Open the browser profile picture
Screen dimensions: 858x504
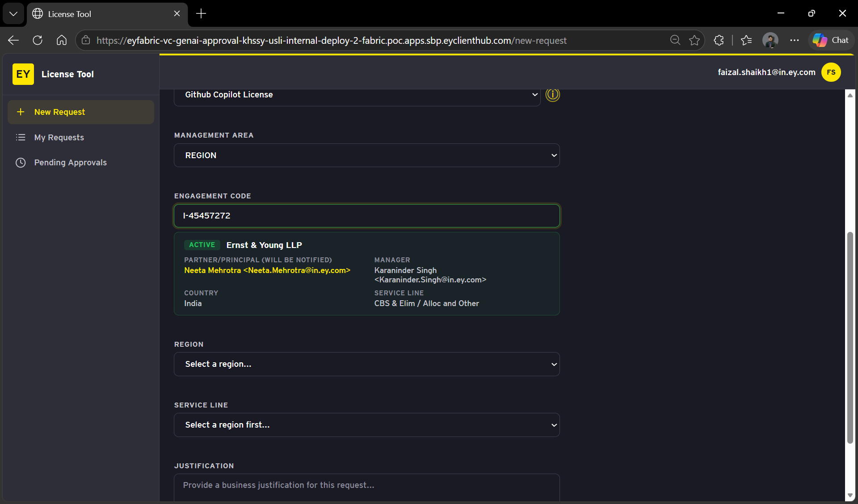coord(770,40)
